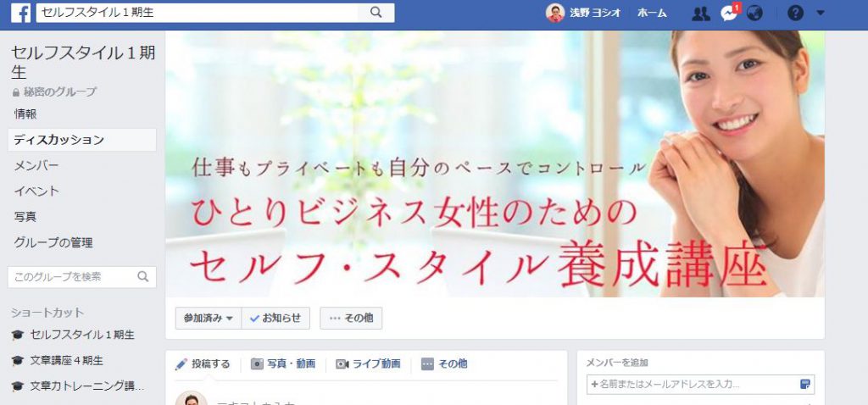
Task: Start a ライブ動画 live video
Action: [x=368, y=364]
